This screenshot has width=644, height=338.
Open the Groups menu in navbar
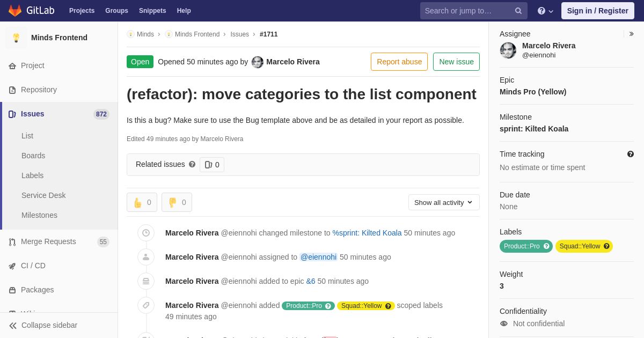116,11
